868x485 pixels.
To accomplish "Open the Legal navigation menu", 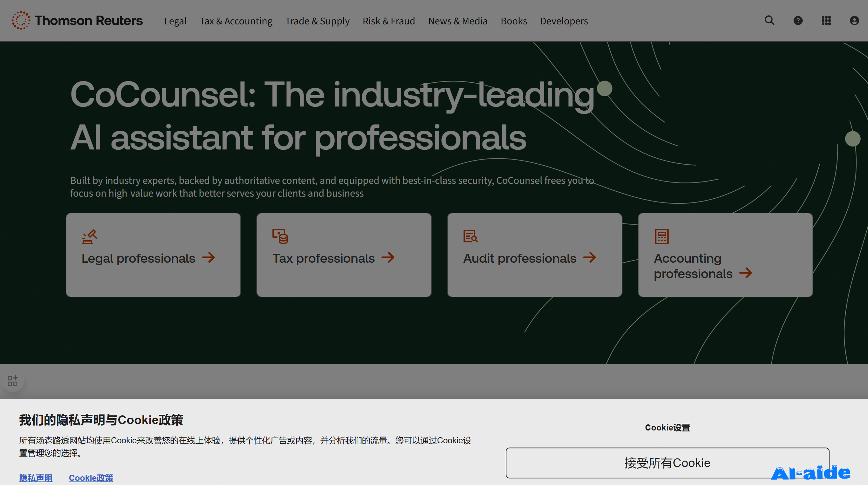I will pyautogui.click(x=175, y=21).
